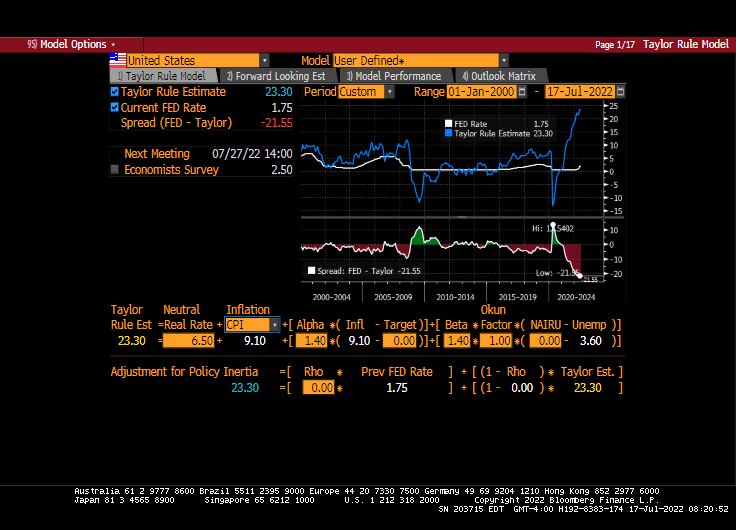Select the Neutral Real Rate 6.50 field

(188, 341)
